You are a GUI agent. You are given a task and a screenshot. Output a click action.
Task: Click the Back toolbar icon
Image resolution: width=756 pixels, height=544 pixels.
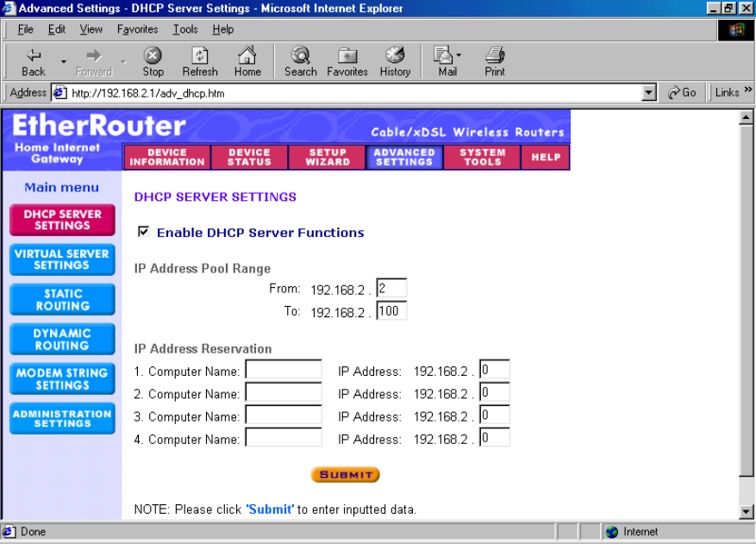pyautogui.click(x=34, y=55)
